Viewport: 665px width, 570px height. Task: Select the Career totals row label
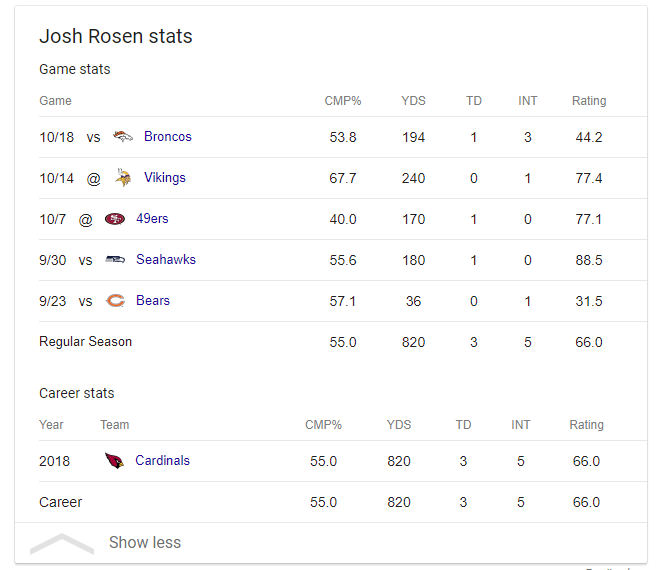(61, 502)
